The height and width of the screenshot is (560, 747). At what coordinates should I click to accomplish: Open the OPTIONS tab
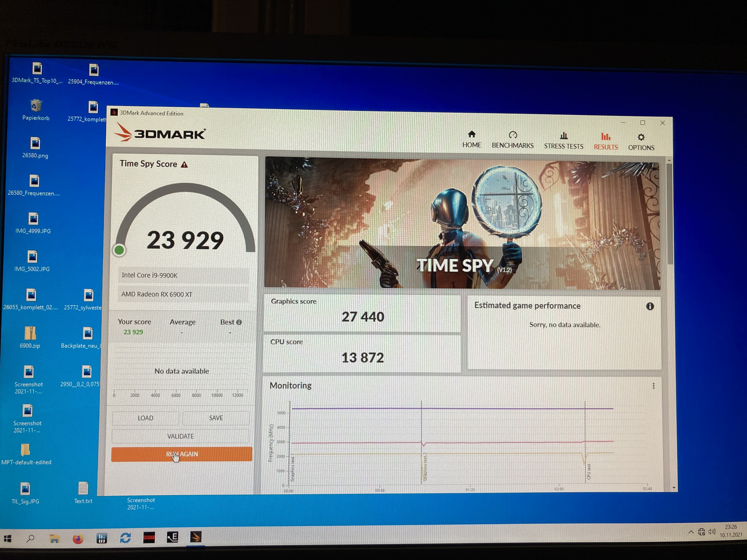641,142
